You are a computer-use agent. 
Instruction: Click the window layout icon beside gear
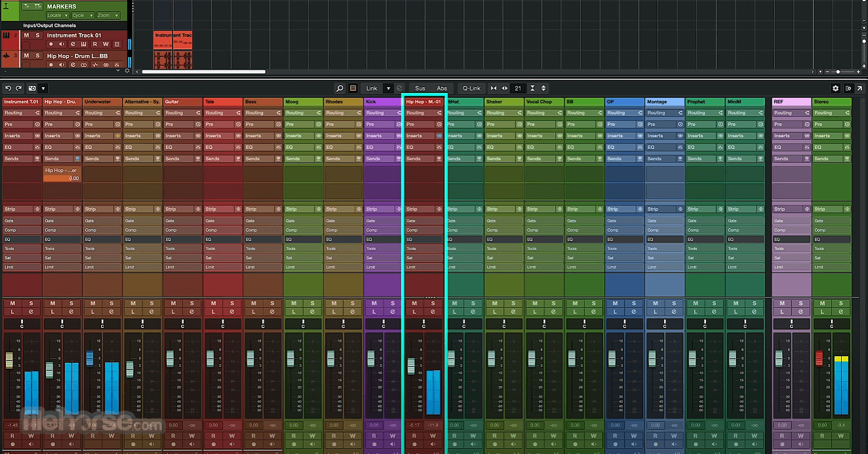pyautogui.click(x=848, y=88)
